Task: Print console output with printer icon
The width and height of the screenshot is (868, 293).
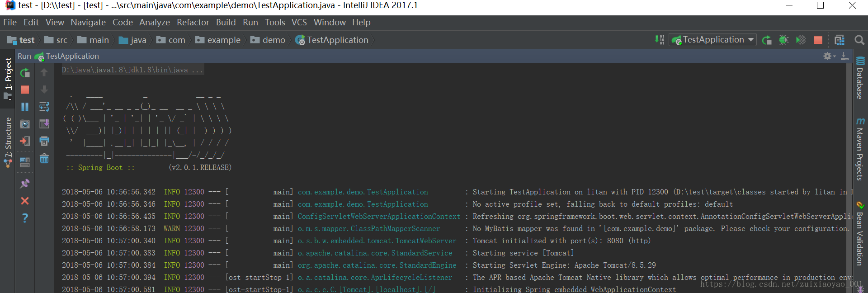Action: [44, 141]
